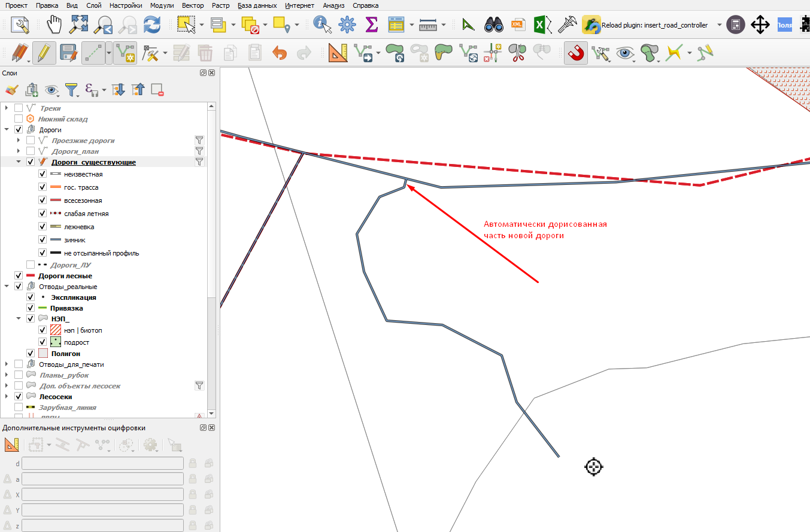Click the d distance input field

pos(102,463)
